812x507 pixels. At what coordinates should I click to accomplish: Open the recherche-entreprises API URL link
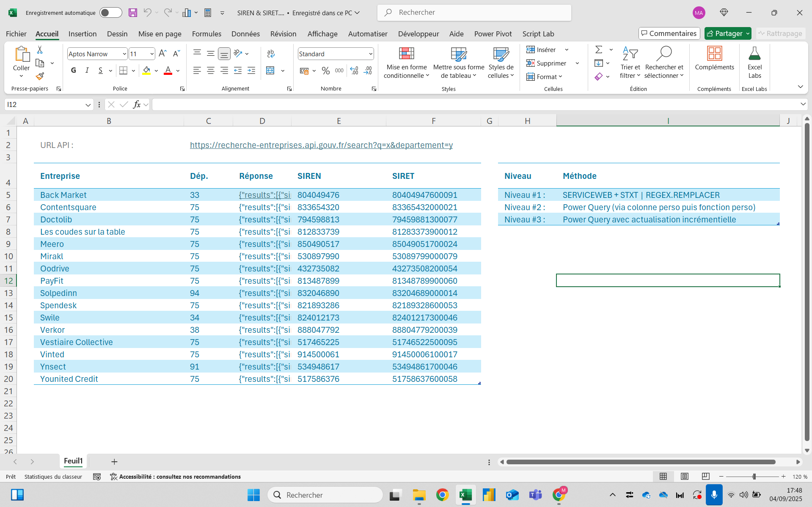[321, 145]
